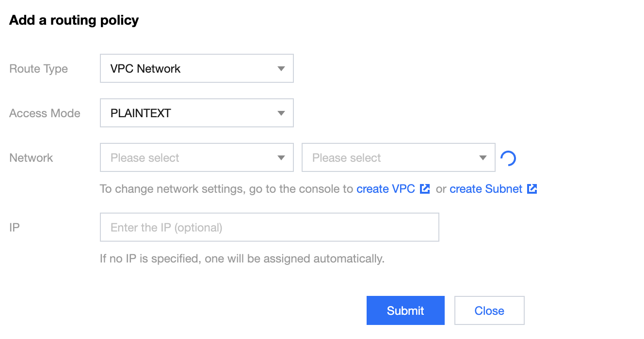This screenshot has width=644, height=339.
Task: Open the PLAINTEXT access mode dropdown
Action: [197, 113]
